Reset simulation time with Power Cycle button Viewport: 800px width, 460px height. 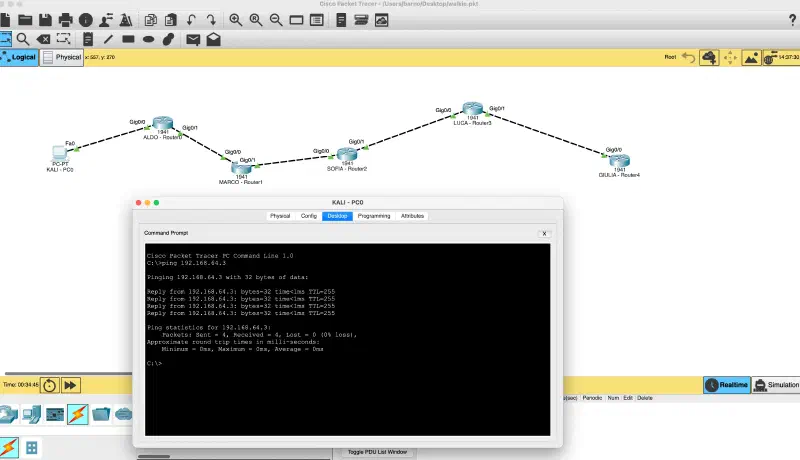coord(49,386)
